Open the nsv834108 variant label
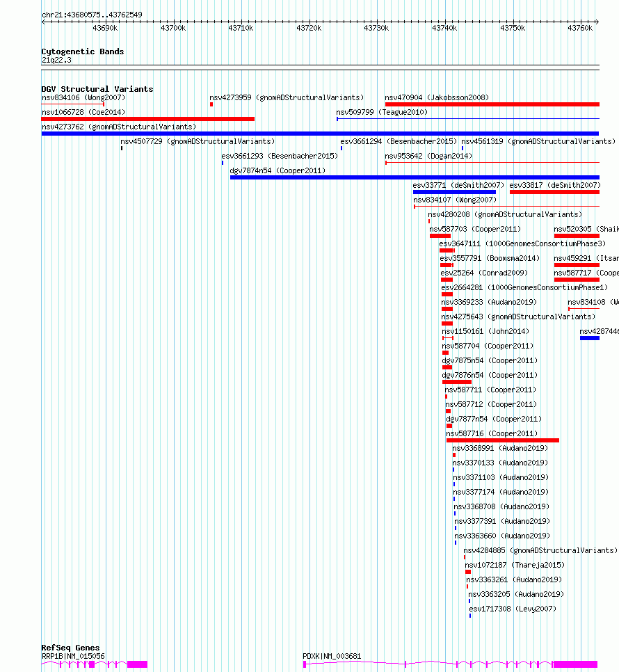619x672 pixels. [593, 302]
